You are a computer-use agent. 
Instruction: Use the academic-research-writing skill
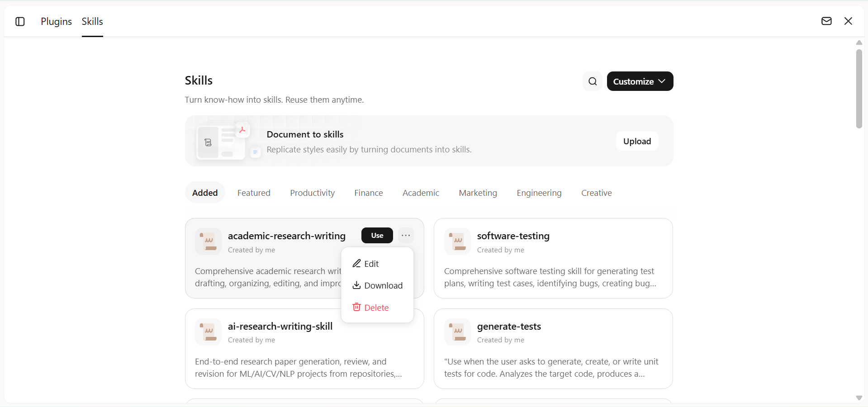(377, 235)
